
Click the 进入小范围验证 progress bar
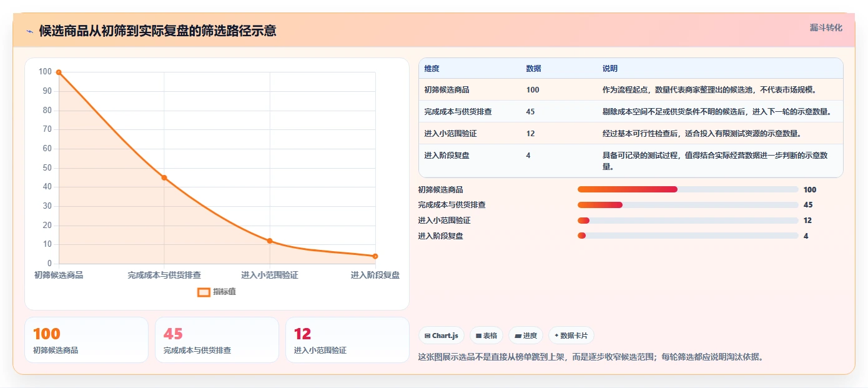point(688,221)
